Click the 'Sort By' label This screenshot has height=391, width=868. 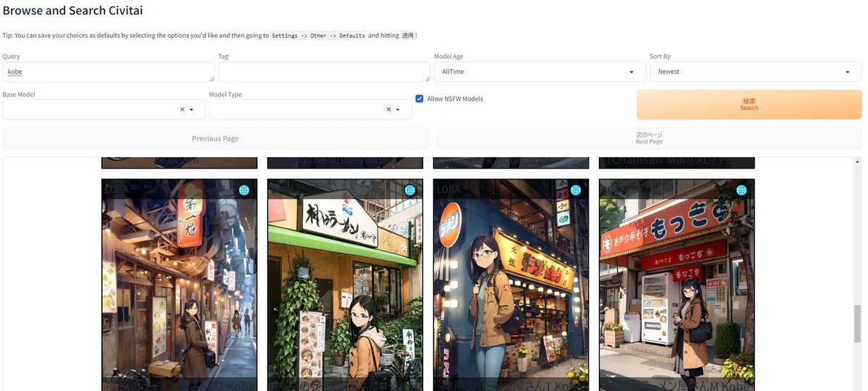pos(660,56)
